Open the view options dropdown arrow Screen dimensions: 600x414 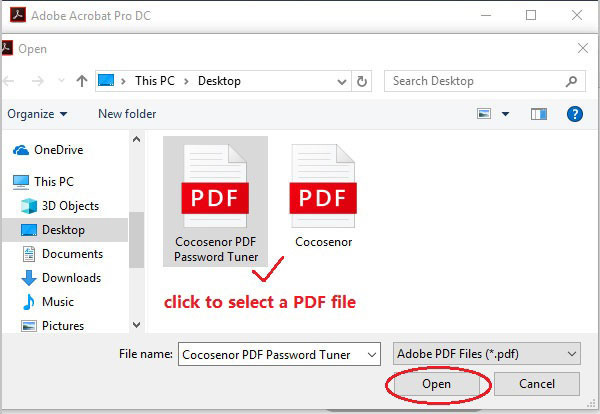coord(505,114)
